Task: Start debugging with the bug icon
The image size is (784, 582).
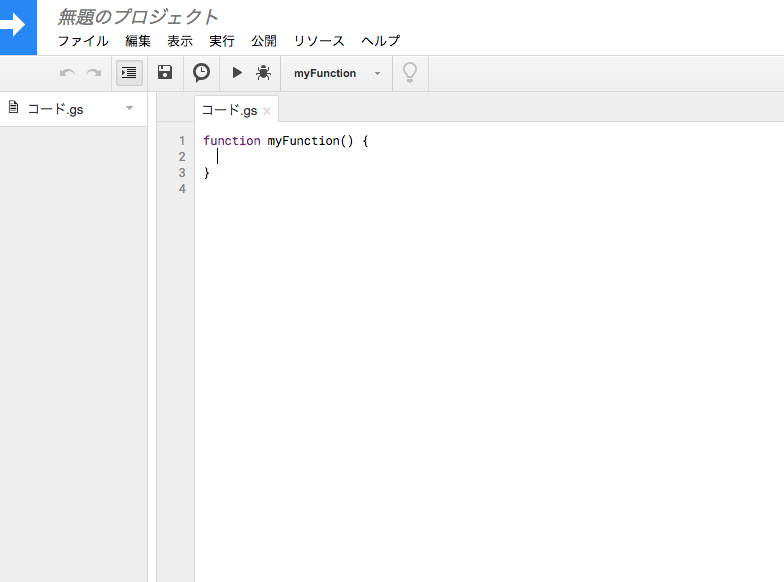Action: (264, 73)
